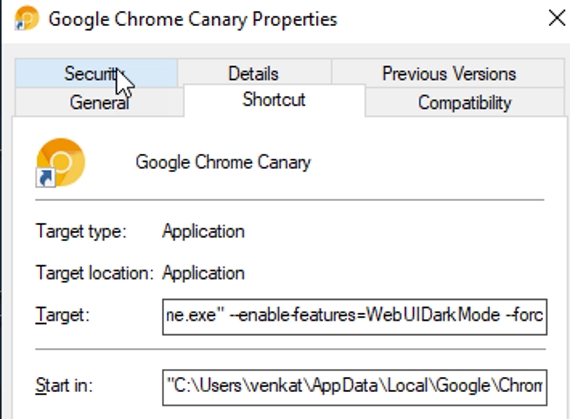570x419 pixels.
Task: Click the large Chrome Canary shortcut icon
Action: [x=60, y=163]
